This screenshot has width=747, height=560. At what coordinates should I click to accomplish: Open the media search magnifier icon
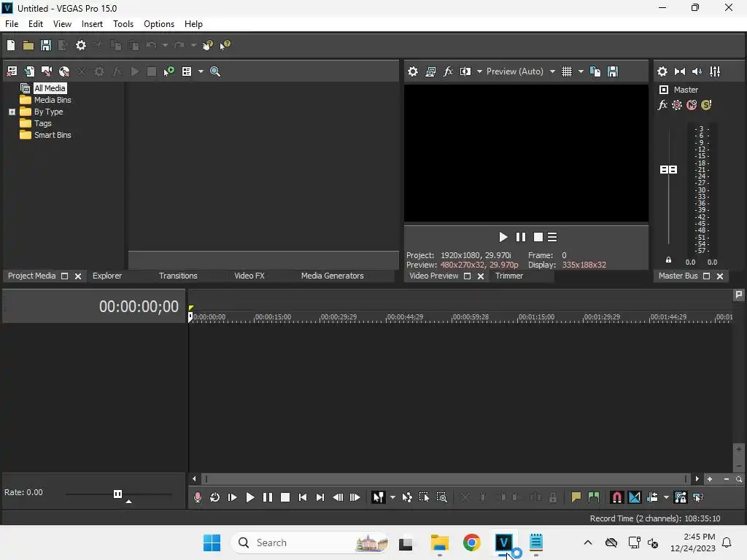coord(215,71)
